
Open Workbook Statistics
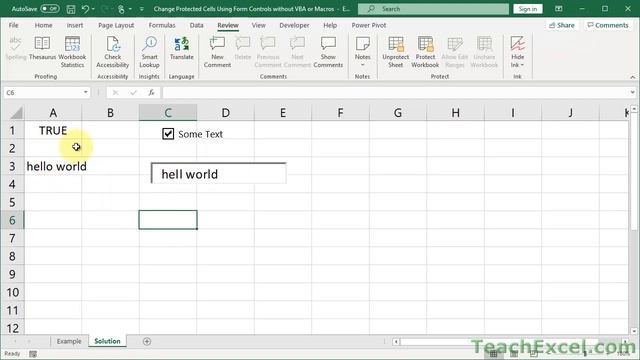tap(72, 52)
